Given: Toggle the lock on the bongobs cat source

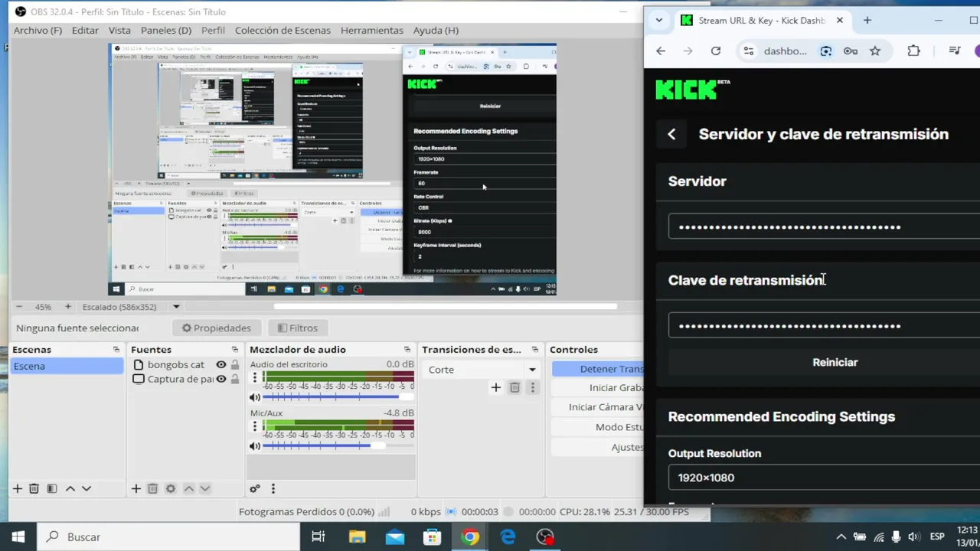Looking at the screenshot, I should click(x=235, y=365).
